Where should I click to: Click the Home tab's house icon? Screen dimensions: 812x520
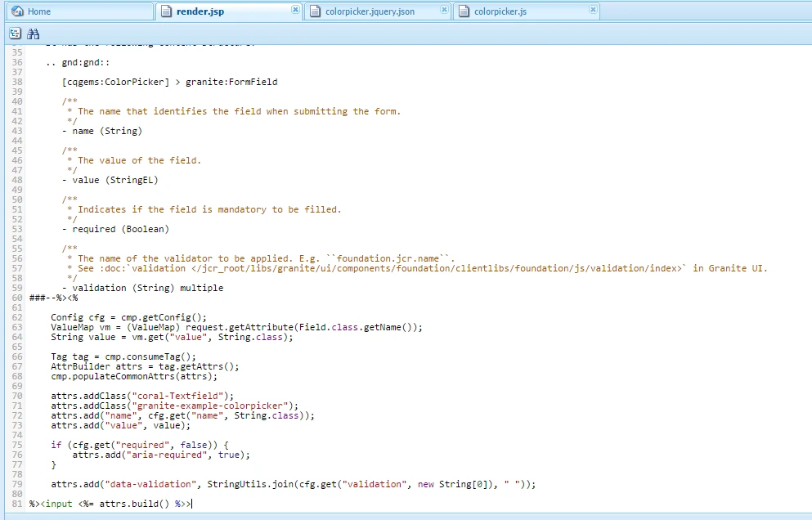tap(18, 11)
